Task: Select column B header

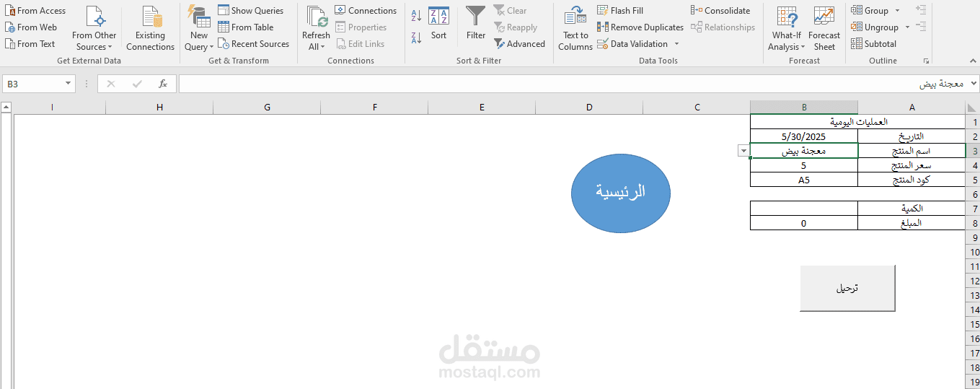Action: (x=804, y=108)
